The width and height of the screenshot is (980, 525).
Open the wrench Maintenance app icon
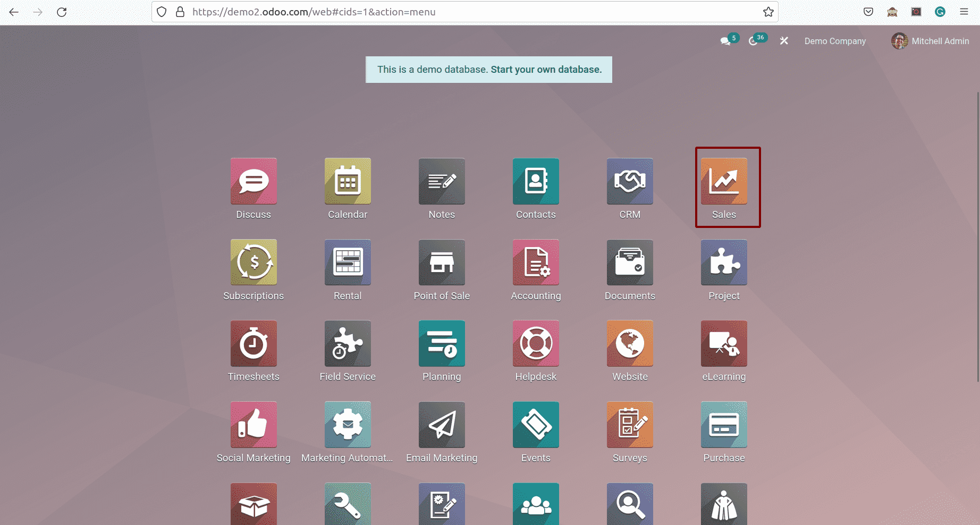[x=348, y=504]
